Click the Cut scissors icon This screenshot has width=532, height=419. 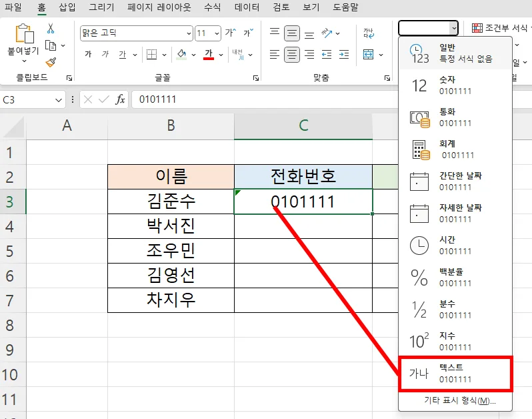(x=51, y=28)
